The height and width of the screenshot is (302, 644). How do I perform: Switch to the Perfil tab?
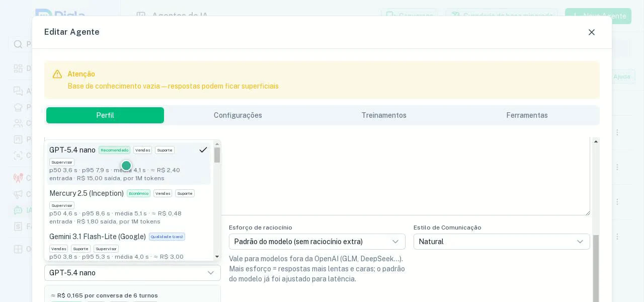click(x=105, y=115)
